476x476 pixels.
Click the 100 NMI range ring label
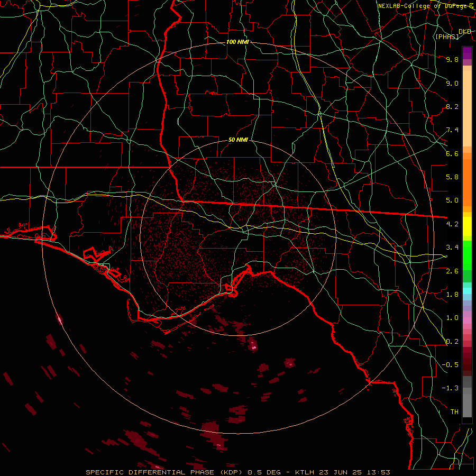coord(237,42)
